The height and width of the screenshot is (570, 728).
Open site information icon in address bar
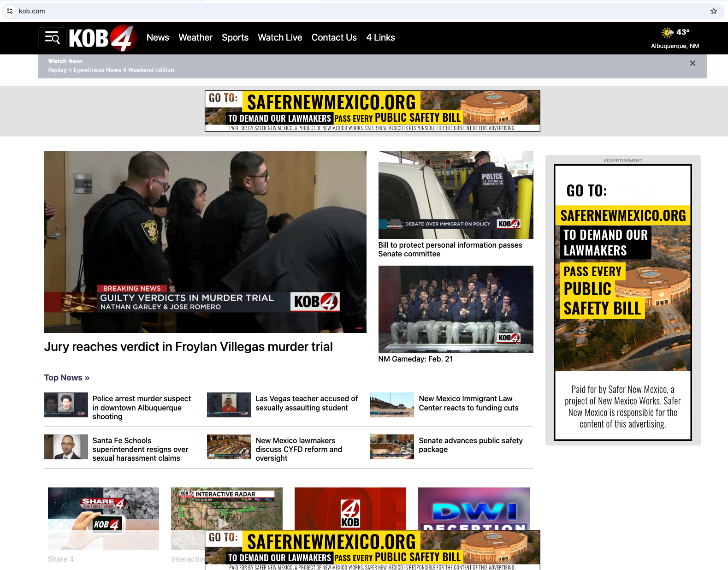tap(10, 11)
